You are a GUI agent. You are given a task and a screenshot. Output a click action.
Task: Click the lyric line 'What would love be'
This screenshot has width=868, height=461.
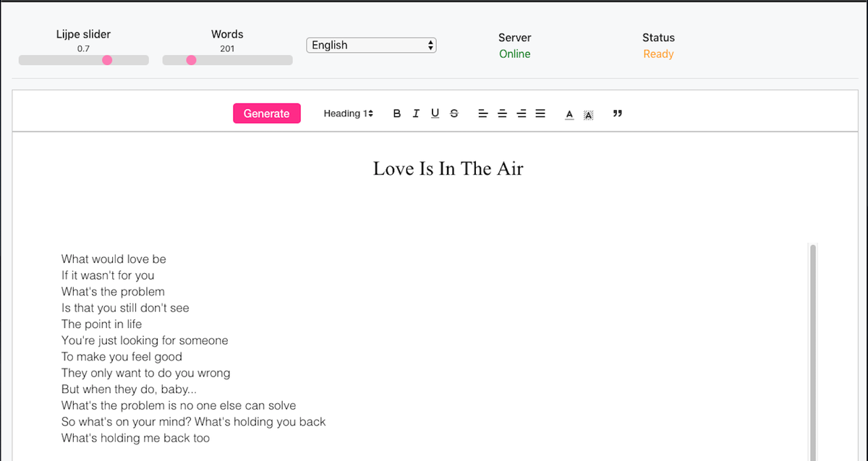coord(114,259)
